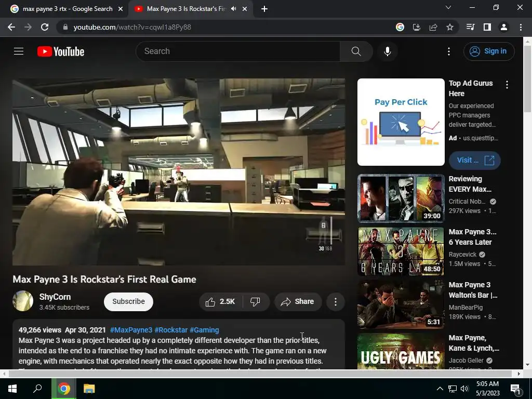Image resolution: width=532 pixels, height=399 pixels.
Task: Open ad options three-dot menu
Action: pos(507,85)
